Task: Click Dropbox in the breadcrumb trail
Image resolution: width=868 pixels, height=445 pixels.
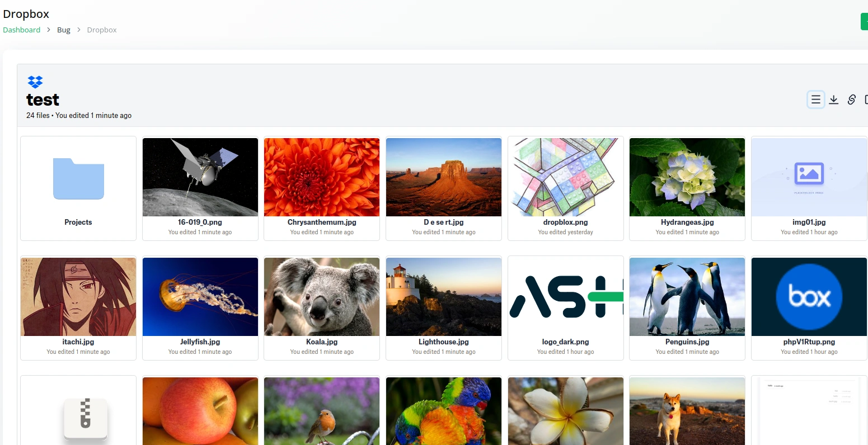Action: (x=102, y=30)
